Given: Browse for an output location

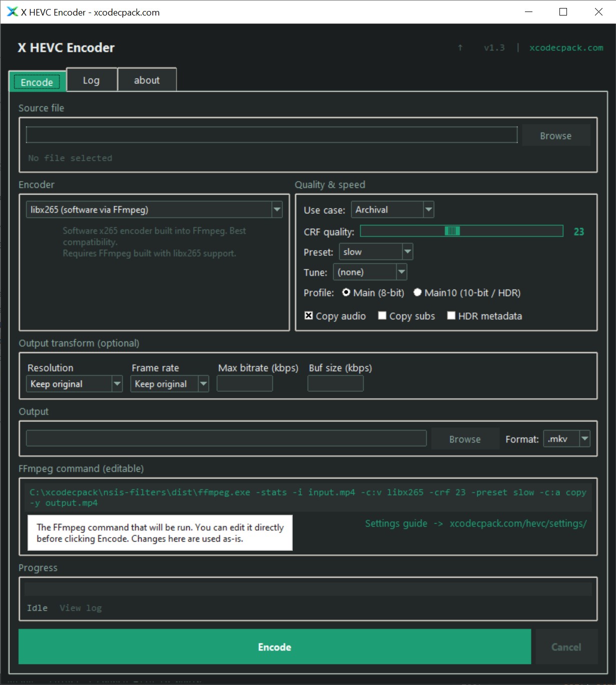Looking at the screenshot, I should click(x=465, y=439).
